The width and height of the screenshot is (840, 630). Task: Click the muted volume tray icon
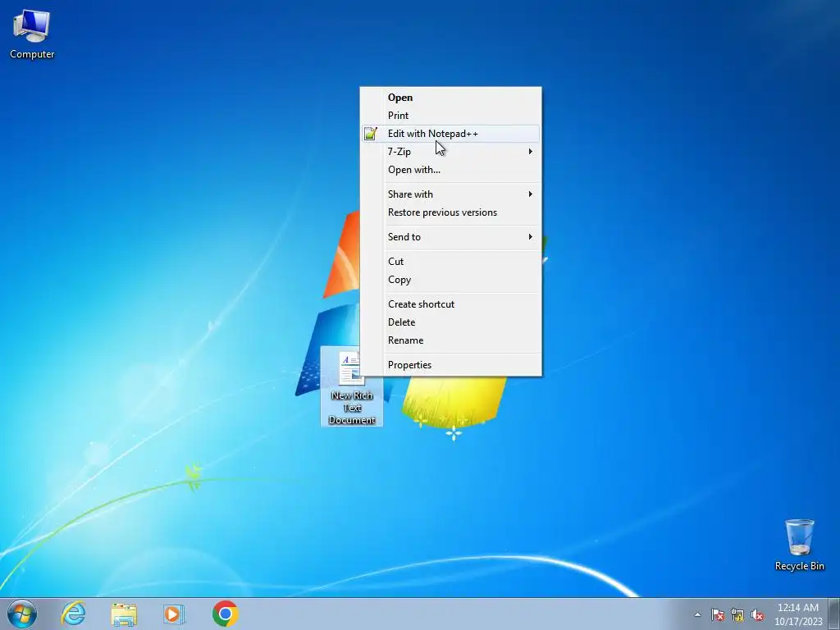click(757, 614)
